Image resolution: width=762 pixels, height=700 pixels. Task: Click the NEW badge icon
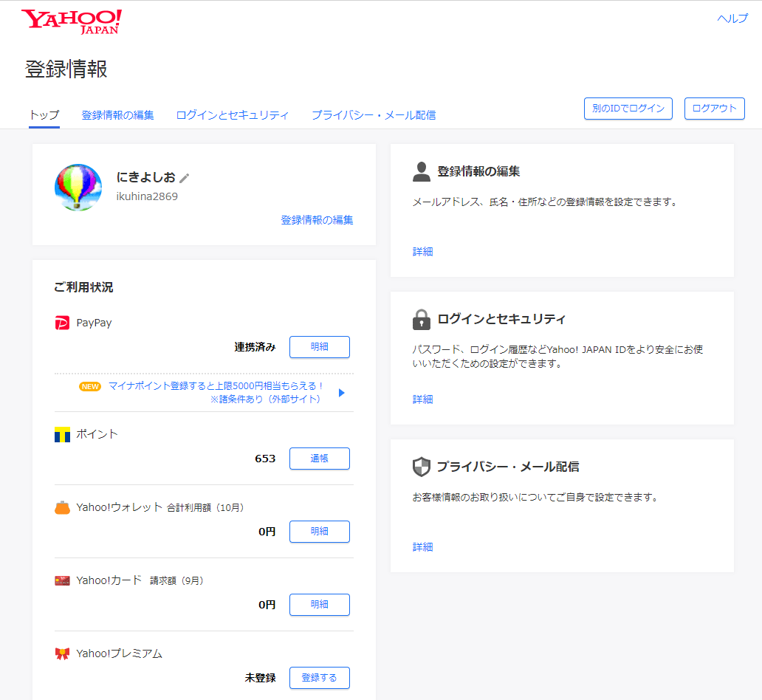pos(90,386)
